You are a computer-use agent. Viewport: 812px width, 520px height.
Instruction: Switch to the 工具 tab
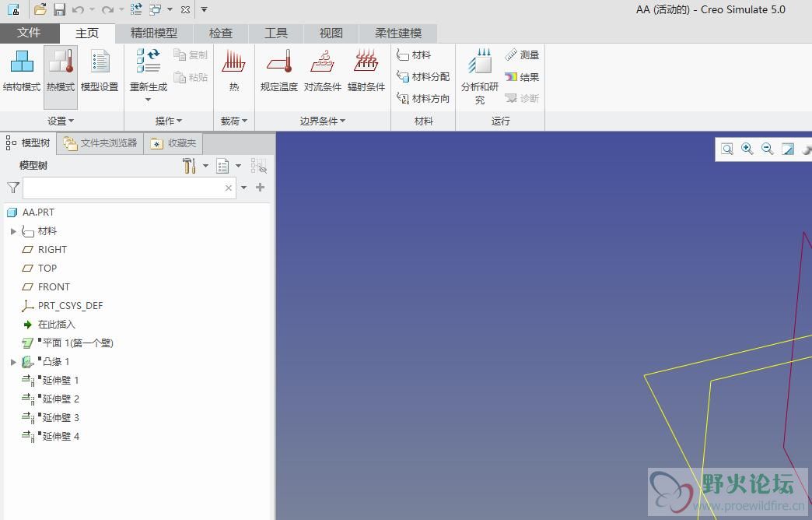276,33
